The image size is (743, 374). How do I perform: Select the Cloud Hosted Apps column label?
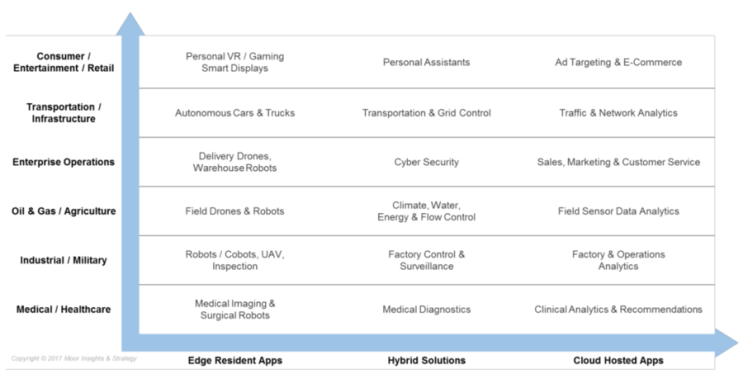point(618,360)
